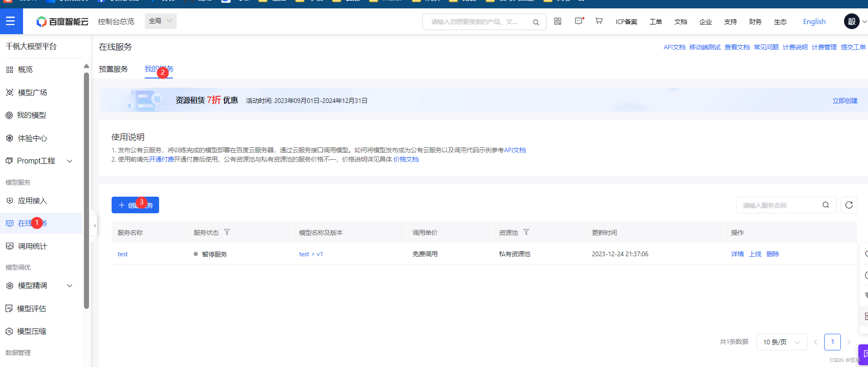Screen dimensions: 868x367
Task: Open the ICP备案 header menu
Action: pos(626,22)
